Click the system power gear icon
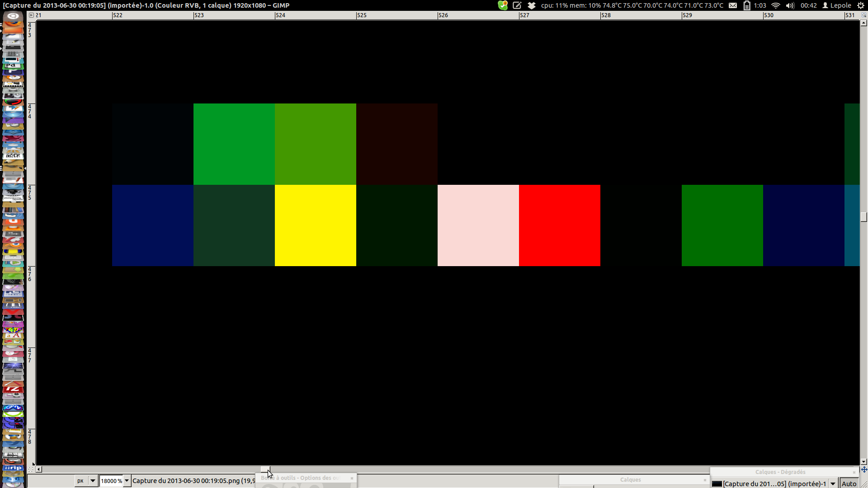Screen dimensions: 868x488 click(x=860, y=5)
